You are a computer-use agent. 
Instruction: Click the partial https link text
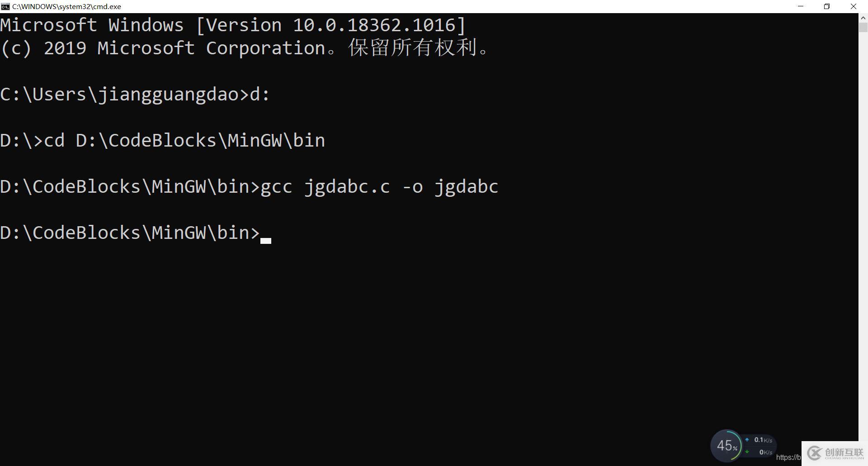click(788, 457)
